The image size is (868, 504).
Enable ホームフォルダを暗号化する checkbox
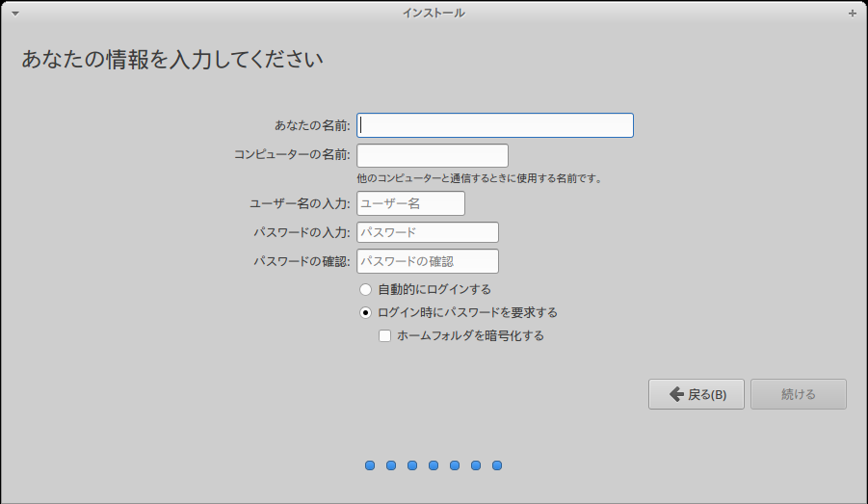tap(384, 336)
